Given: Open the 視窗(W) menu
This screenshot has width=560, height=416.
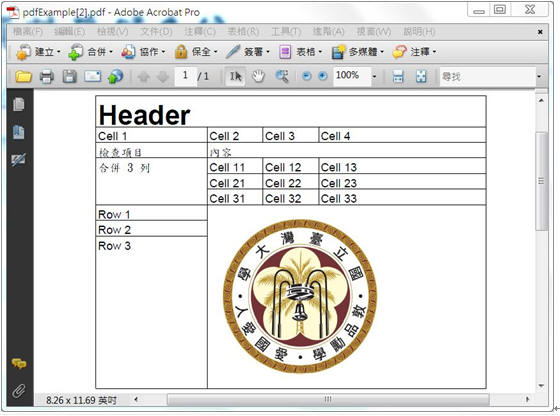Looking at the screenshot, I should (x=374, y=32).
